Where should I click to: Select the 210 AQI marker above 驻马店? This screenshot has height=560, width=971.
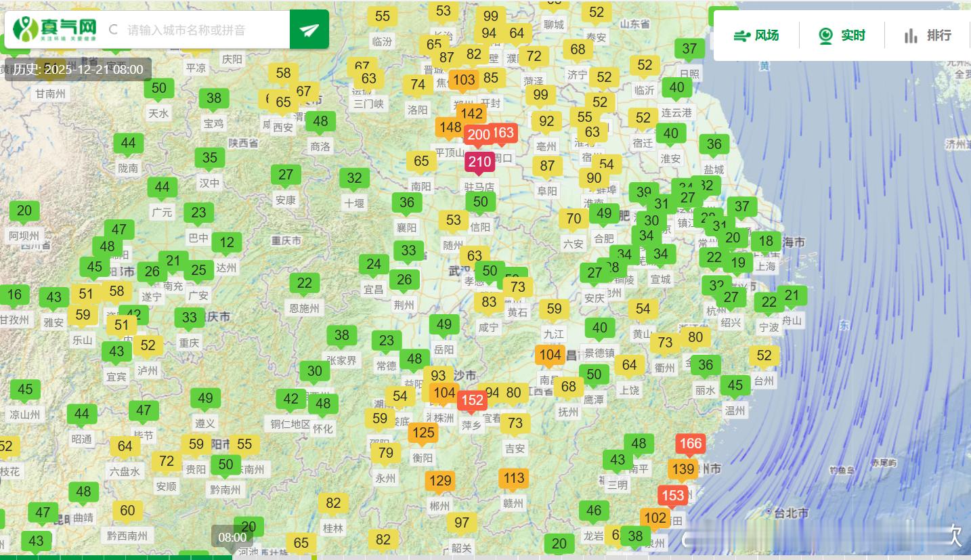coord(479,162)
